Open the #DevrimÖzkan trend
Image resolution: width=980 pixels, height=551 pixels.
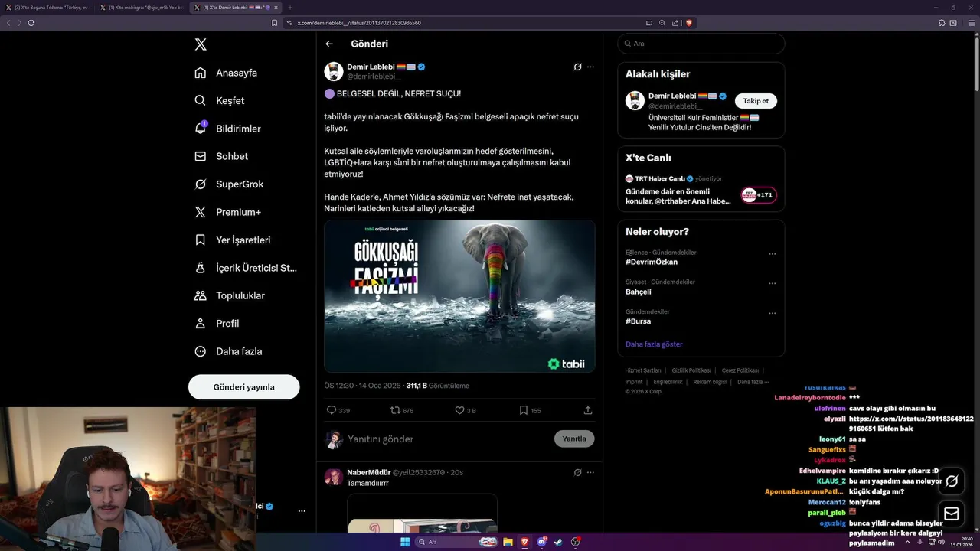click(x=652, y=262)
